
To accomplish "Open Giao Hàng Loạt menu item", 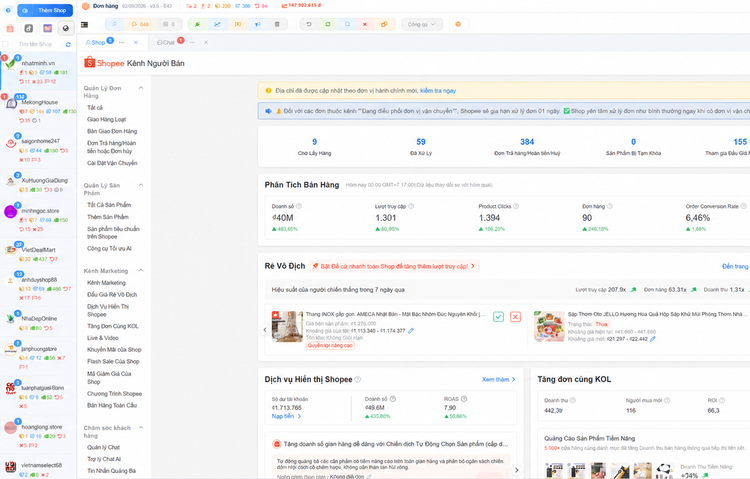I will tap(107, 120).
